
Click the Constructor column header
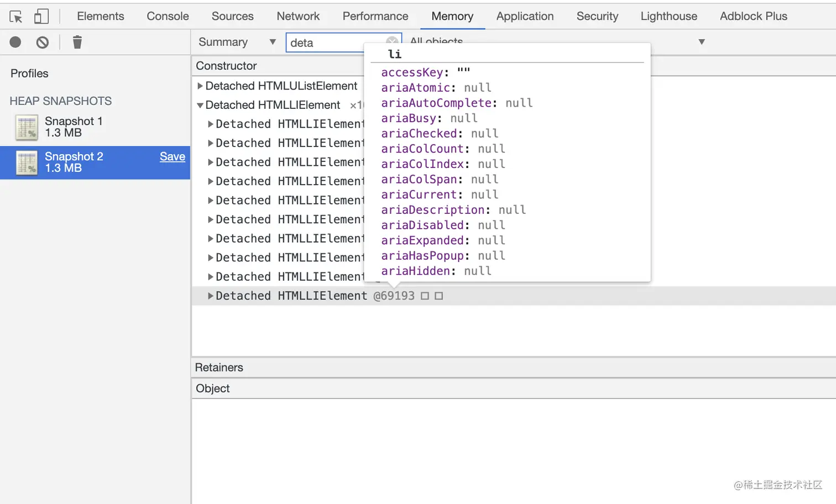tap(227, 66)
